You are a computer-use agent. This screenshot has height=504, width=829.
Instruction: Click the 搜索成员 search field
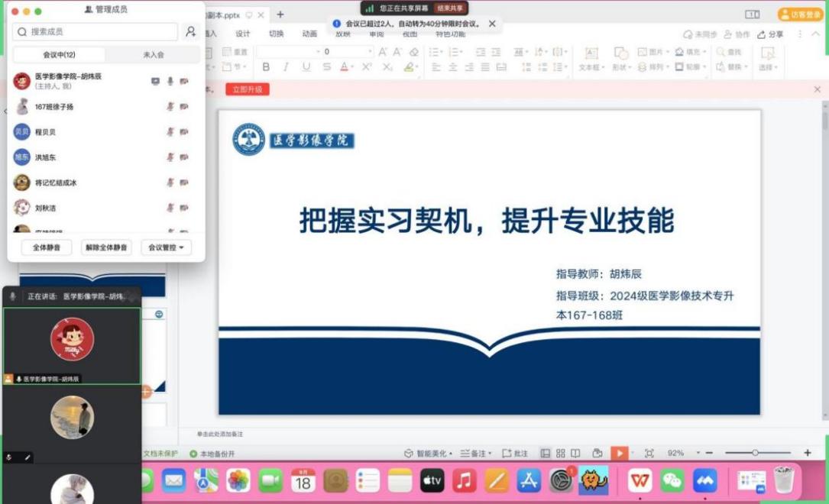(96, 32)
